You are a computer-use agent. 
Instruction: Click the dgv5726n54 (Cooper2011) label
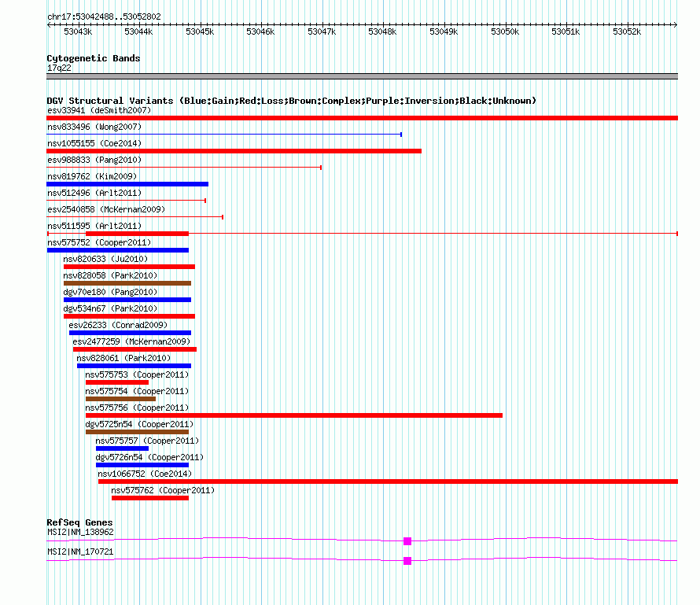(149, 457)
